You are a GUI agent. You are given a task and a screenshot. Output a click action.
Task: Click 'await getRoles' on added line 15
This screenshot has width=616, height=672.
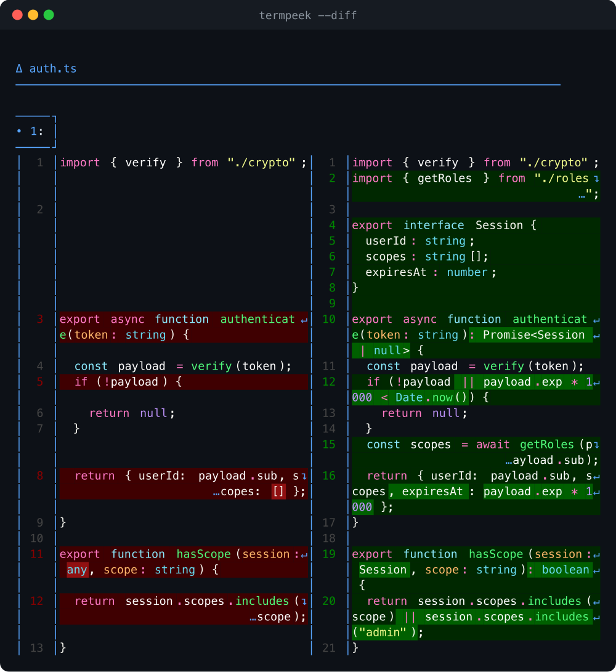pyautogui.click(x=525, y=445)
